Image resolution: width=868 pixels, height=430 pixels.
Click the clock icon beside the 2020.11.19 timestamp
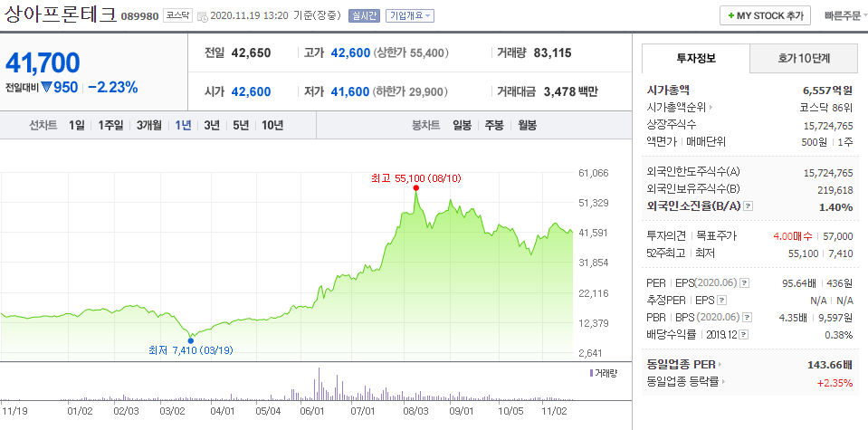point(202,16)
